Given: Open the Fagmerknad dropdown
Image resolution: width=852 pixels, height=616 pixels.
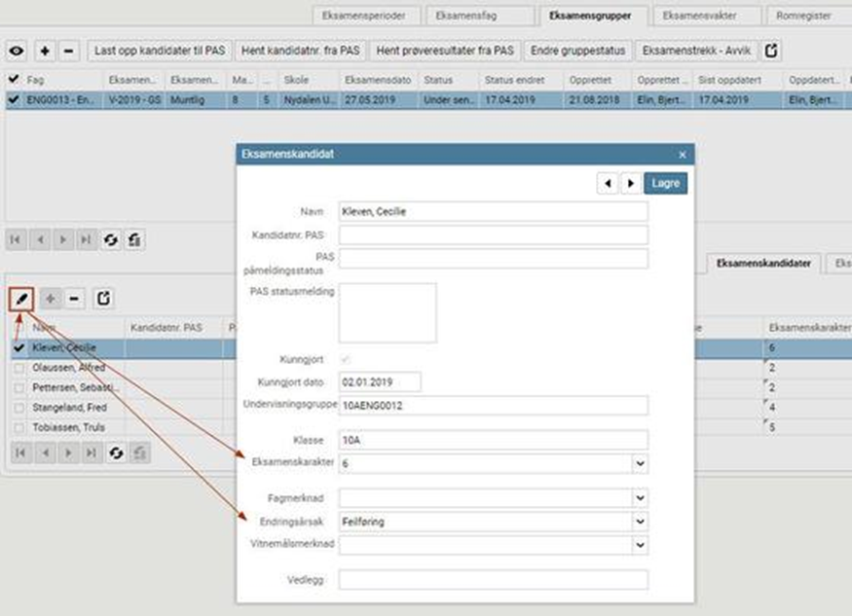Looking at the screenshot, I should (x=639, y=498).
